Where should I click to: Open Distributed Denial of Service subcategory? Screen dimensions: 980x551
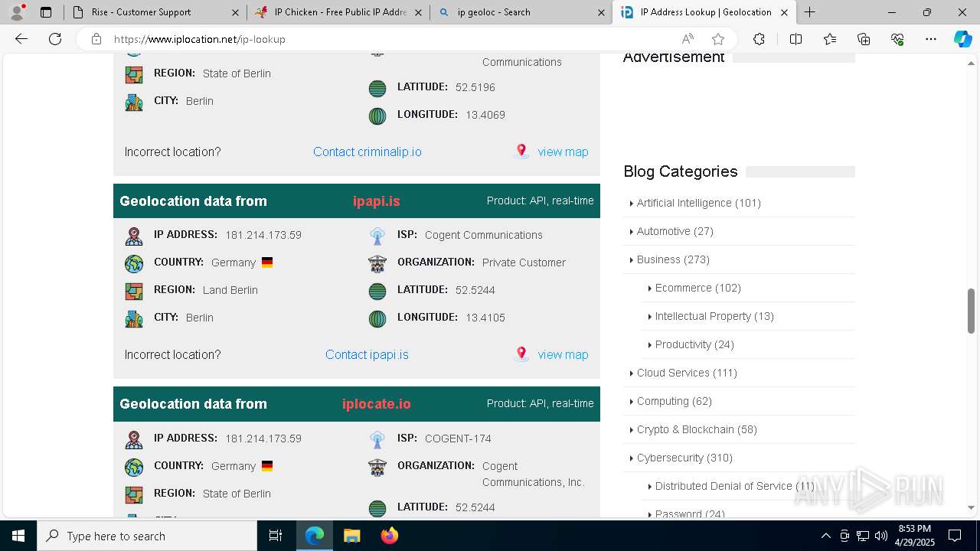(734, 486)
